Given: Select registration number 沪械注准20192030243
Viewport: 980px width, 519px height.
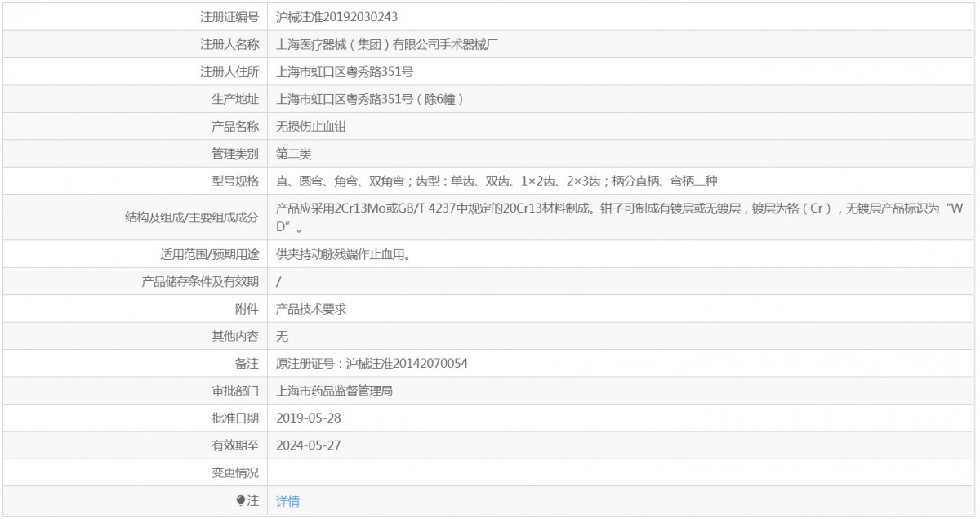Looking at the screenshot, I should 337,16.
